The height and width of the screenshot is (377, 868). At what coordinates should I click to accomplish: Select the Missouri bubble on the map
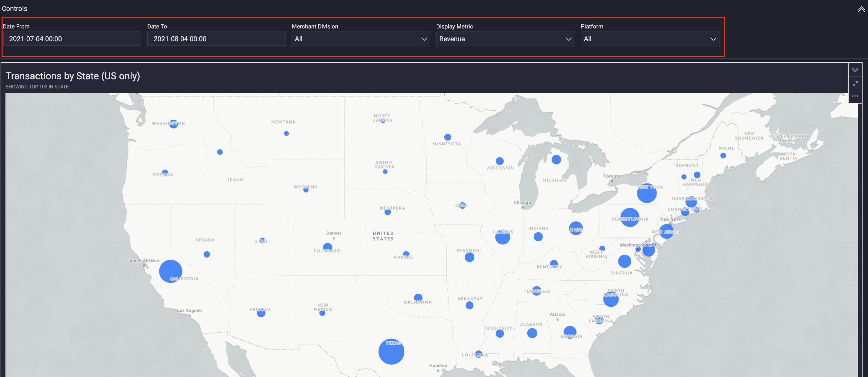[x=469, y=257]
